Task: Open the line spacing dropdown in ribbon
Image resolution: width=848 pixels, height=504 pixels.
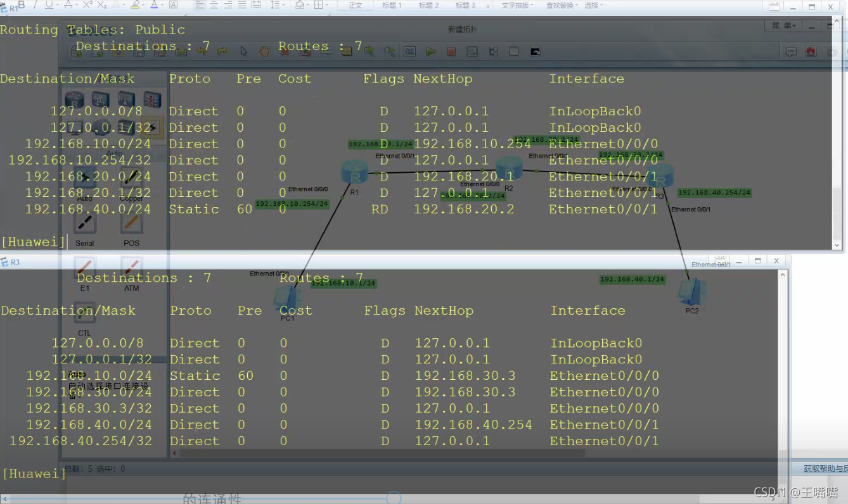Action: [x=276, y=5]
